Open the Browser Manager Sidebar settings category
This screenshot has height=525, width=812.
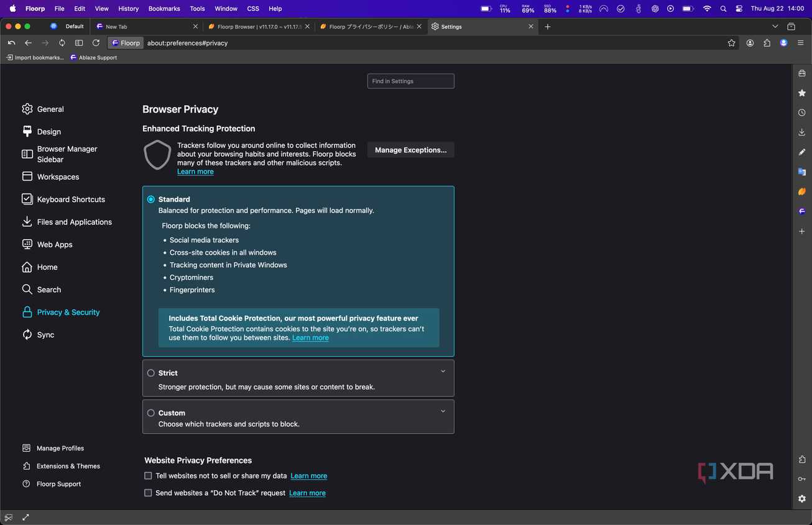pyautogui.click(x=60, y=154)
